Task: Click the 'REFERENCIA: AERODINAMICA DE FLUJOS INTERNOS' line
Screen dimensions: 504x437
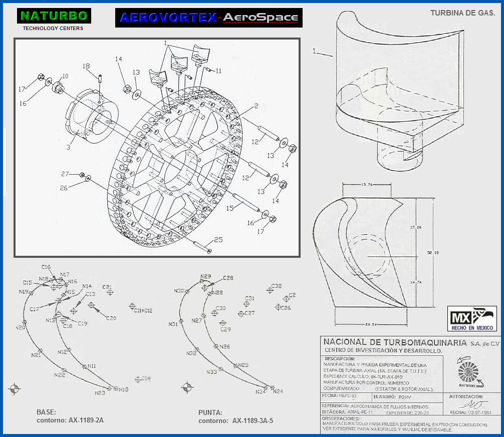Action: [x=375, y=406]
